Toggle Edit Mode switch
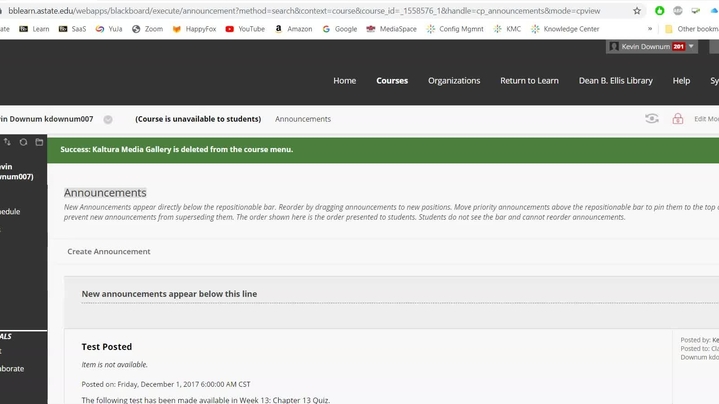 point(706,119)
